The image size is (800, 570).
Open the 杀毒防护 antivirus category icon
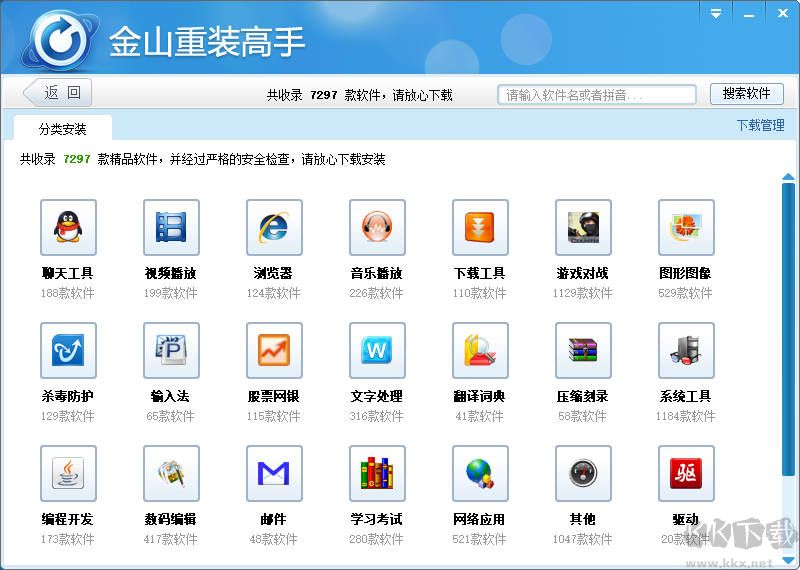click(x=68, y=351)
